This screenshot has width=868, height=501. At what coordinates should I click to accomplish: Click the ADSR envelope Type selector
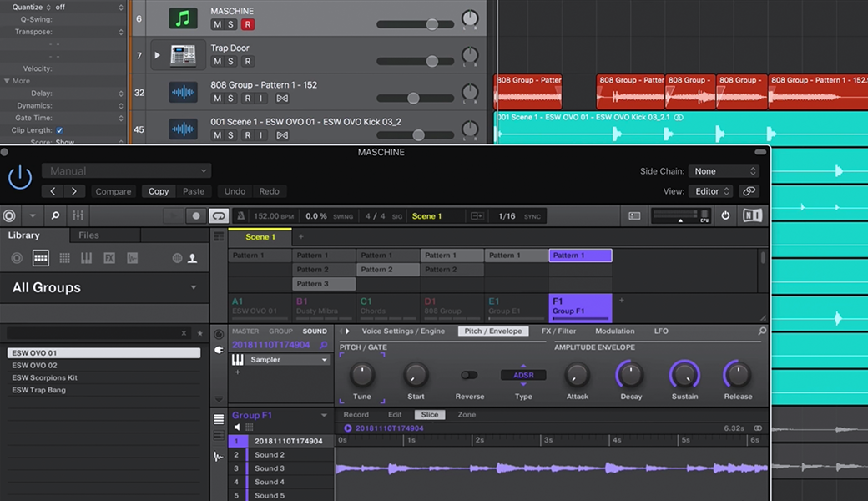tap(523, 375)
